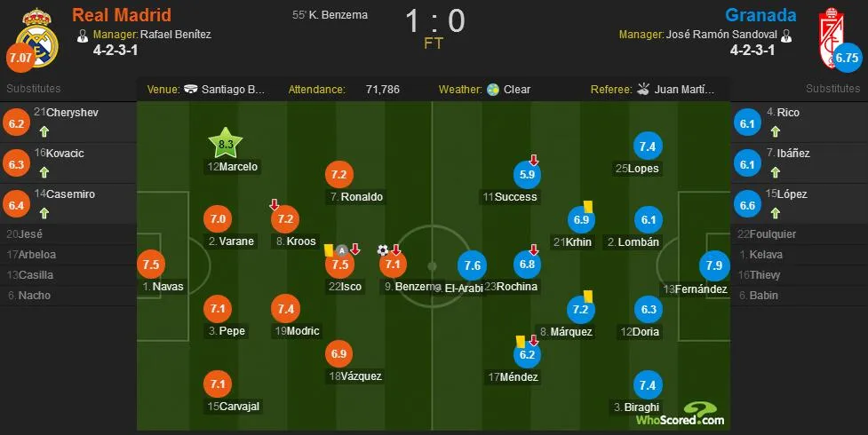Image resolution: width=868 pixels, height=435 pixels.
Task: Click the WhoScored.com logo
Action: tap(680, 415)
